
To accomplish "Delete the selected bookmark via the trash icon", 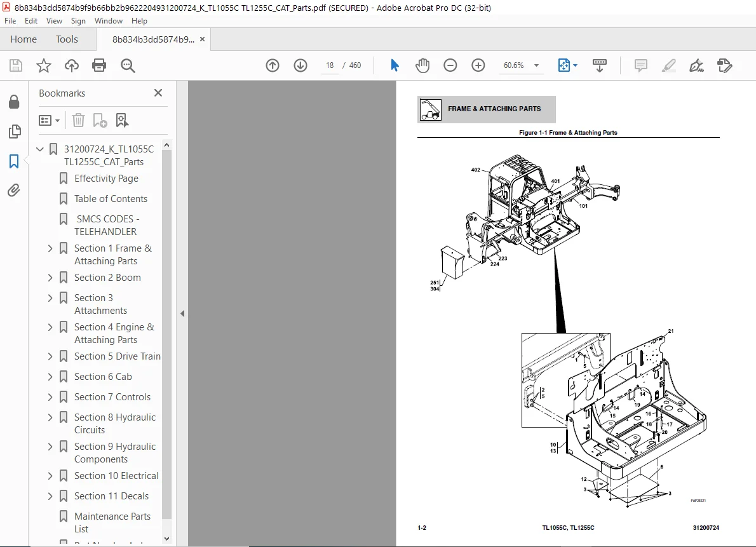I will pyautogui.click(x=78, y=120).
